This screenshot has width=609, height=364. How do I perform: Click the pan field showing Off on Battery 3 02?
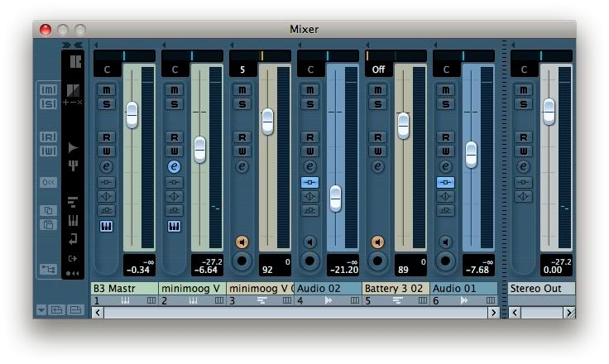(378, 69)
